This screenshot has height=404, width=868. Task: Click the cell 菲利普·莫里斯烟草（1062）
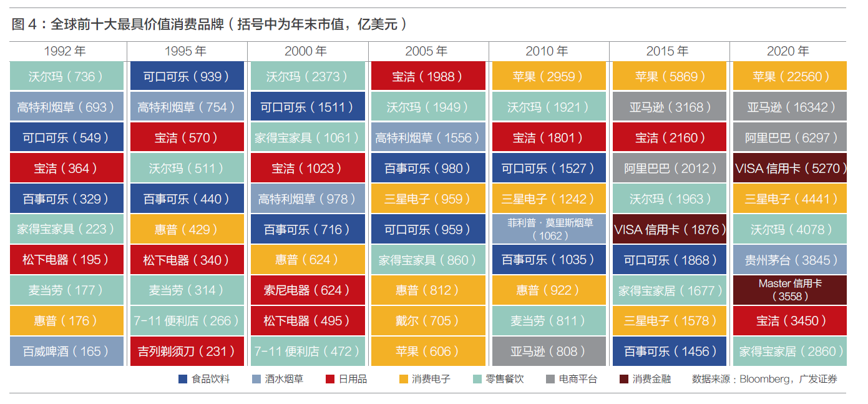tap(549, 229)
